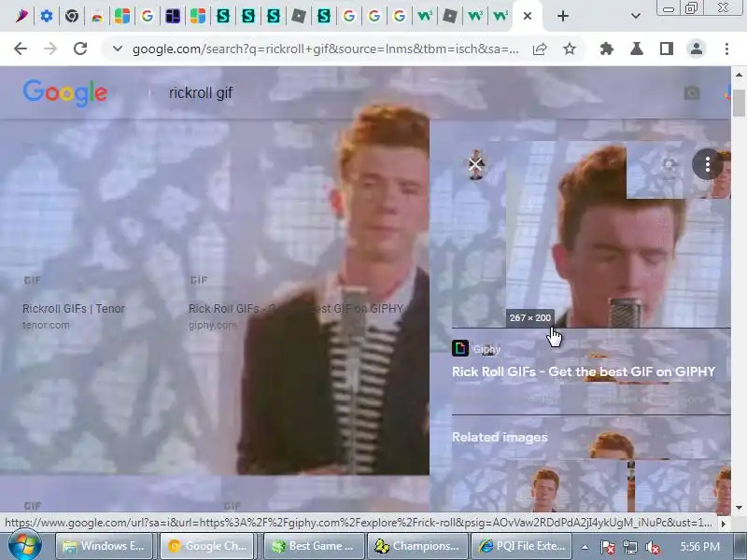Switch to the blue settings gear tab
747x560 pixels.
pyautogui.click(x=46, y=16)
